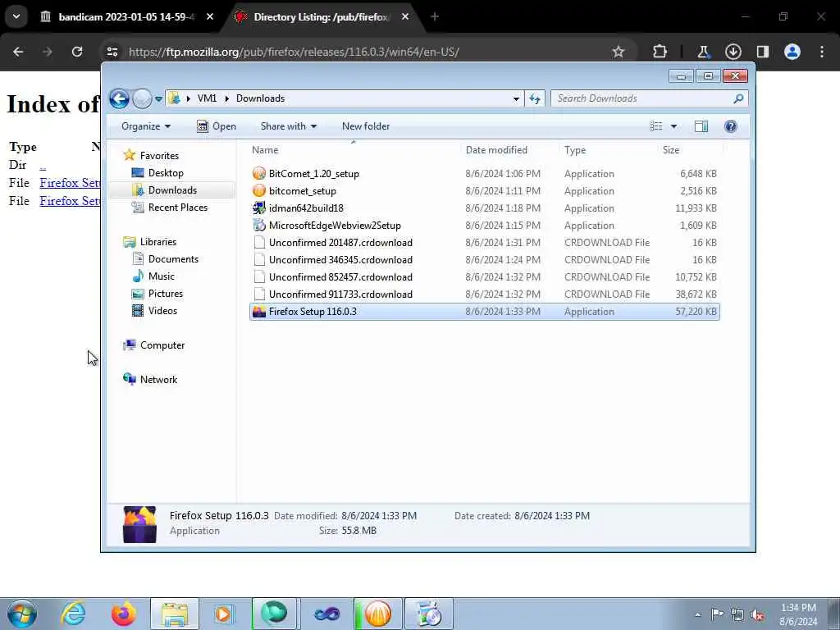Open Chrome downloads icon
The width and height of the screenshot is (840, 630).
pos(733,52)
